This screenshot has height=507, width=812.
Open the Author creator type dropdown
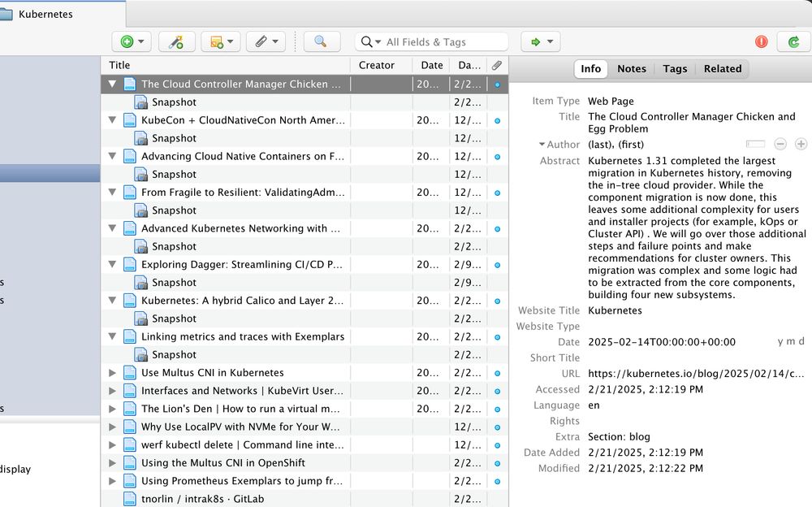542,144
